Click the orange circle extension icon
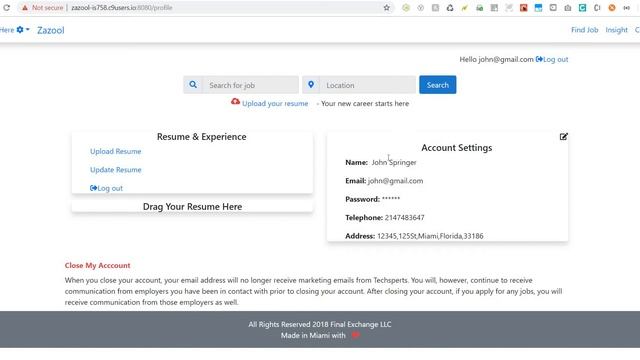The image size is (640, 360). pos(612,8)
